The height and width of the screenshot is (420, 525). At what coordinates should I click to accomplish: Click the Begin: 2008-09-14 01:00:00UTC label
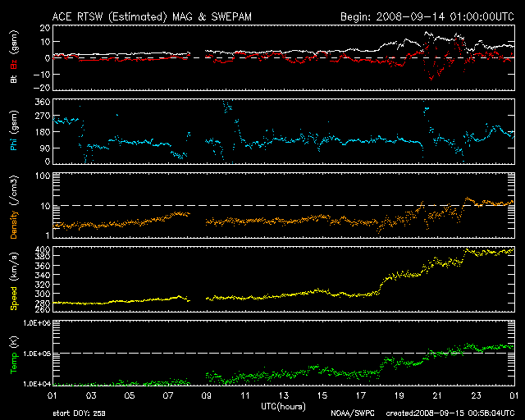pyautogui.click(x=427, y=16)
